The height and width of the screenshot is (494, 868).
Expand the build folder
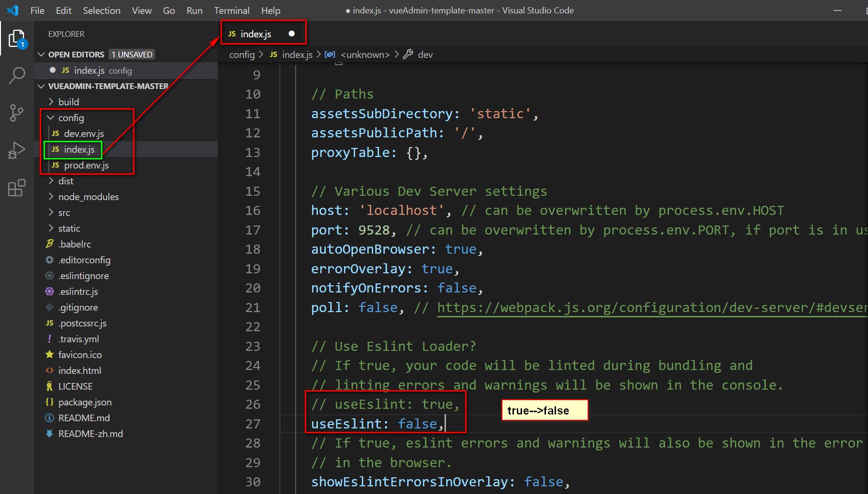click(x=51, y=102)
